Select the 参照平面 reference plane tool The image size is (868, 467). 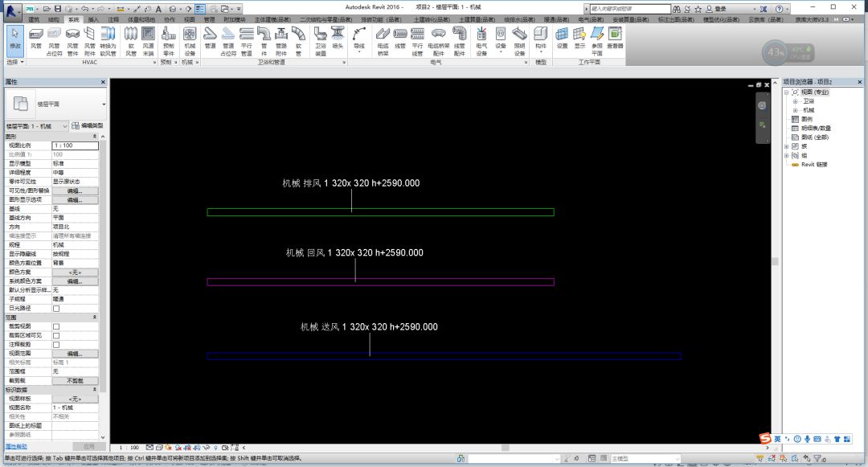pos(596,41)
